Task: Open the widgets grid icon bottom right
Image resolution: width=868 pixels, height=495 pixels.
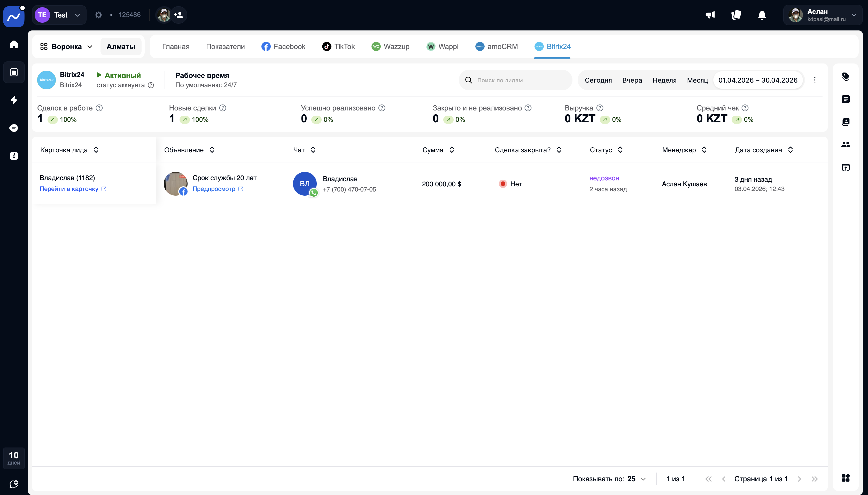Action: (x=846, y=478)
